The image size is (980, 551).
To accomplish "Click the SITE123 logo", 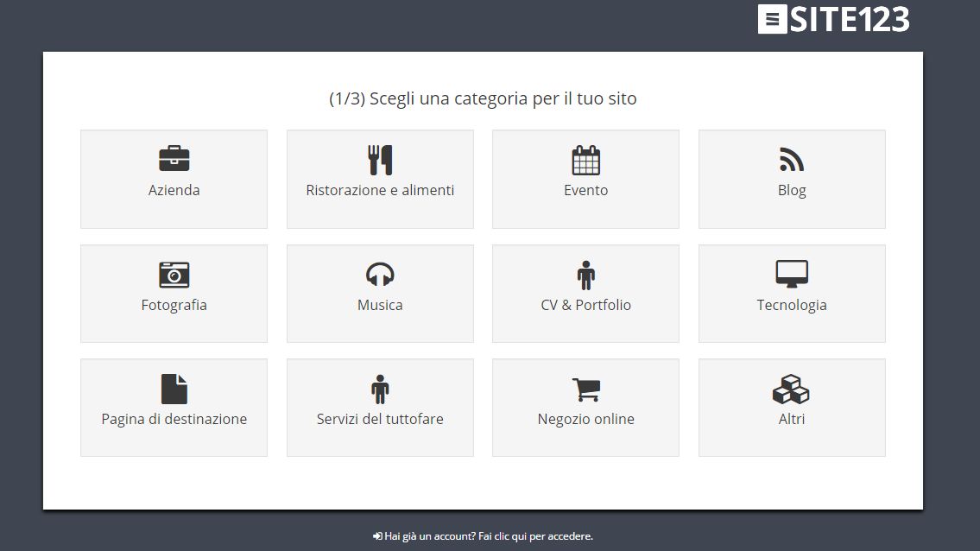I will click(833, 19).
